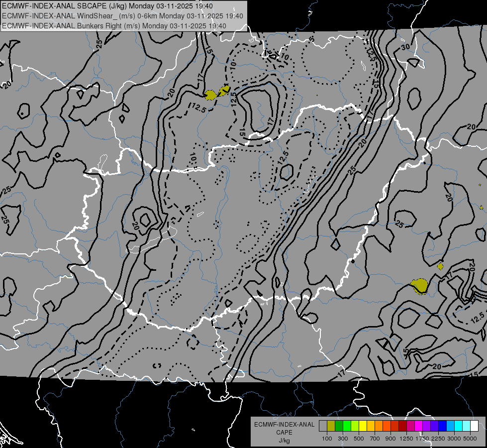Click the 500 label under the legend
487x448 pixels.
[359, 439]
